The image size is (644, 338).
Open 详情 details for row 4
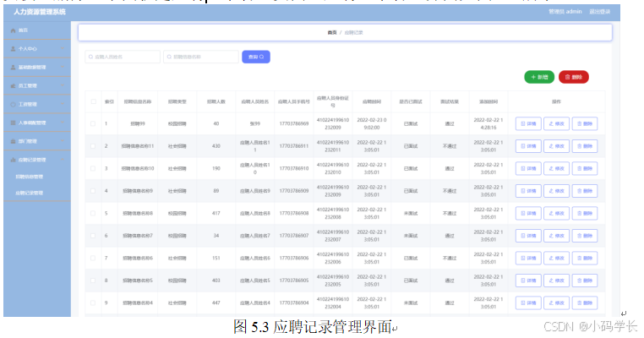click(528, 191)
